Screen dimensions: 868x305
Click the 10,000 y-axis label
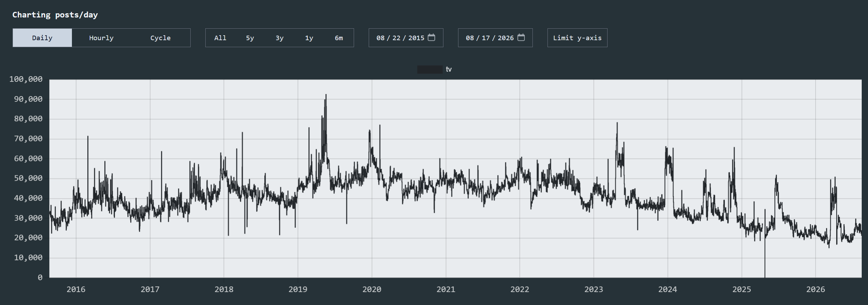[28, 258]
